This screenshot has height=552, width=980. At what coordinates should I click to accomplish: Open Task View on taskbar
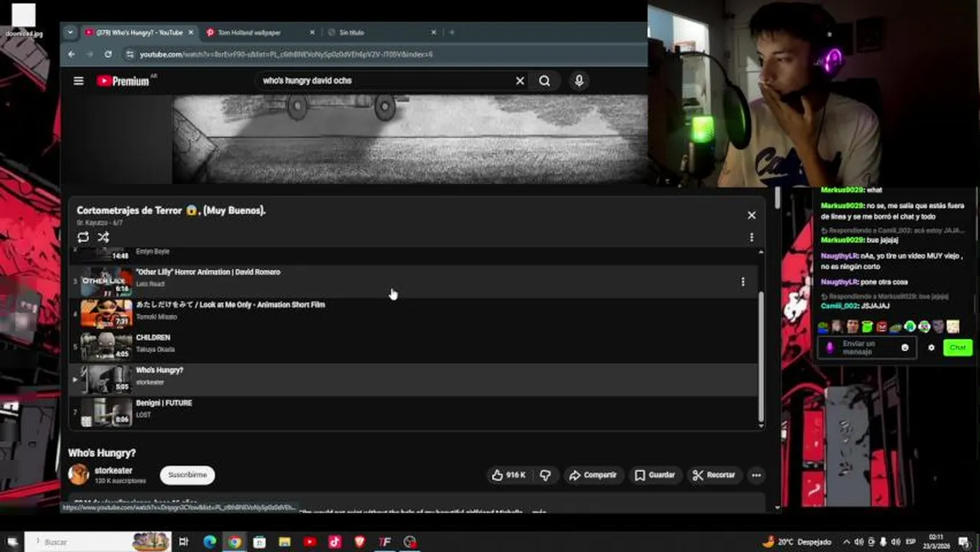pyautogui.click(x=183, y=542)
